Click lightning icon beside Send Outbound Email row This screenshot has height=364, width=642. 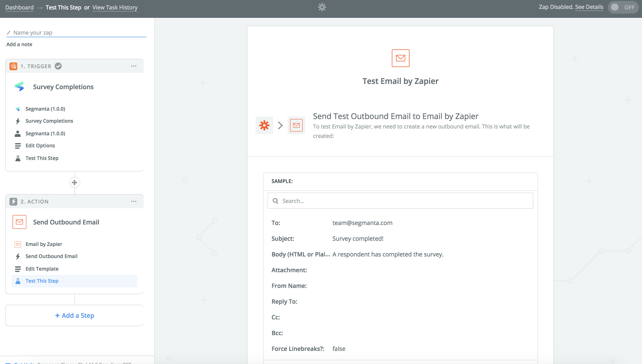(18, 256)
